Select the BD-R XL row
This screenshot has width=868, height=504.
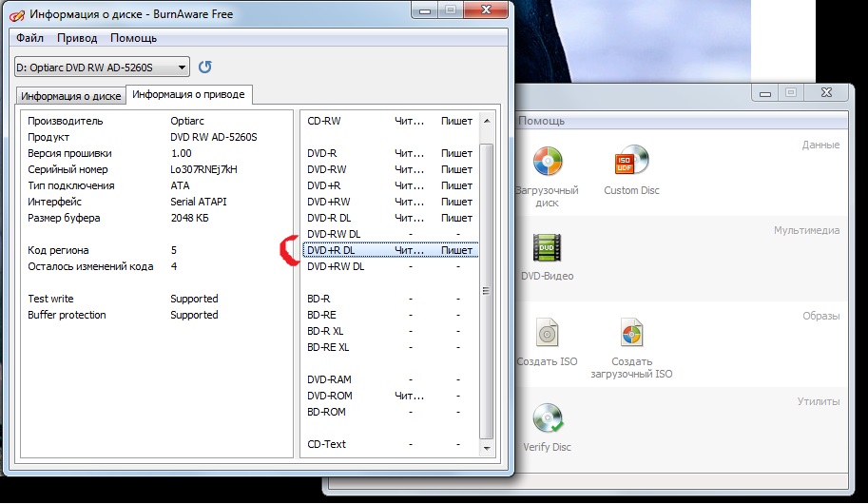tap(391, 331)
